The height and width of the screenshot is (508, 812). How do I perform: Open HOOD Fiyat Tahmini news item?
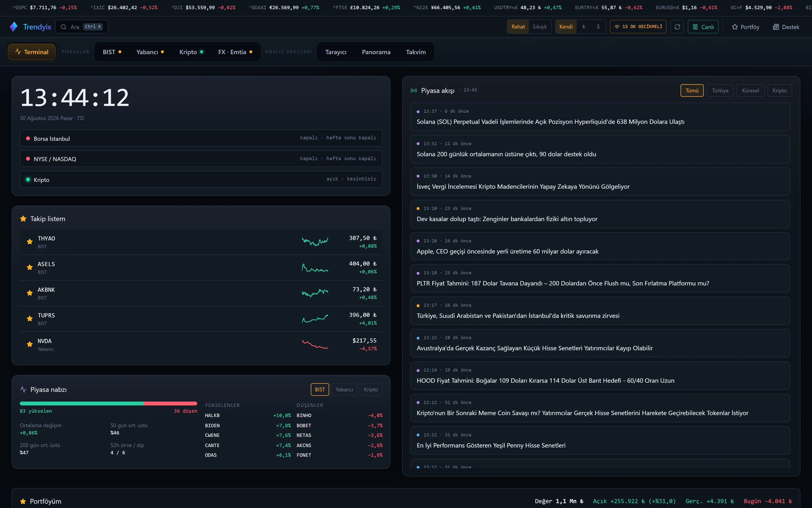tap(600, 376)
